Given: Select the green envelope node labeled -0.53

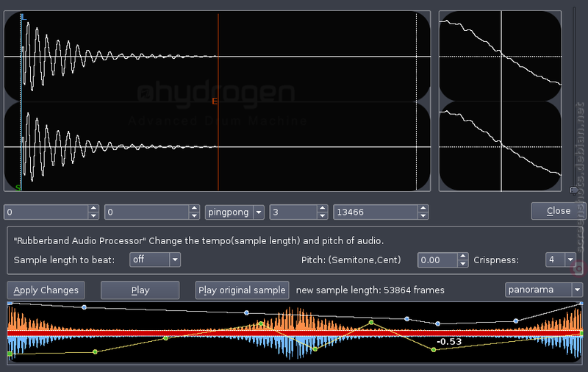Looking at the screenshot, I should [x=434, y=349].
